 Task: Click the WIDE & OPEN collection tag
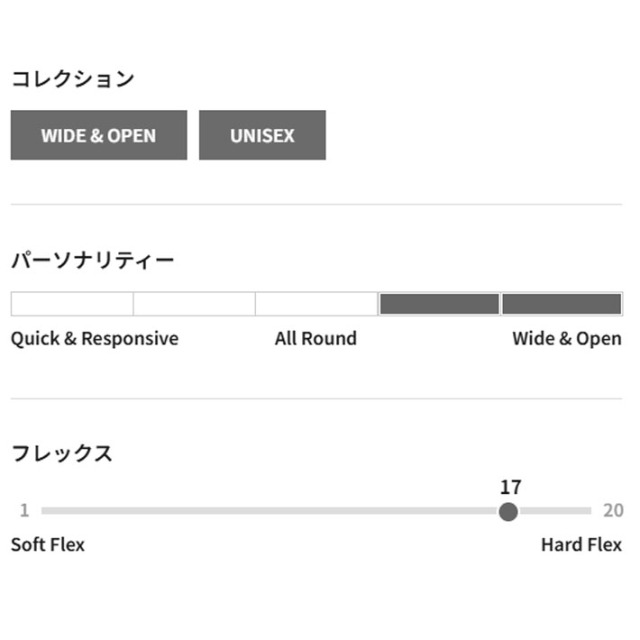click(99, 135)
